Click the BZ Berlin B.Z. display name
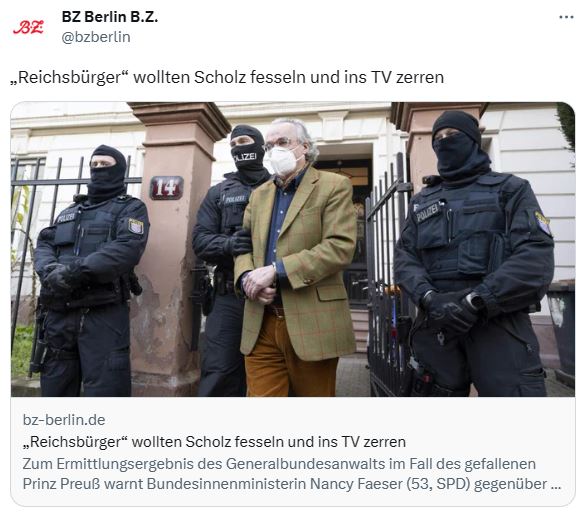This screenshot has width=583, height=518. pyautogui.click(x=110, y=17)
